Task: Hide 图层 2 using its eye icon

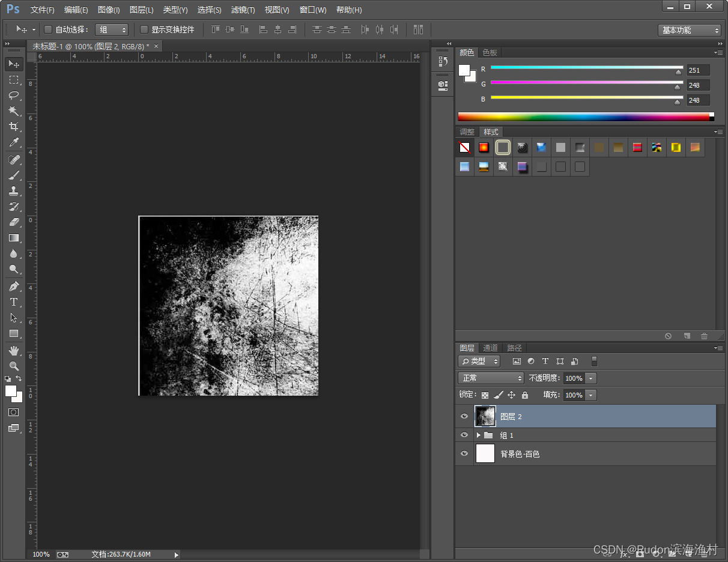Action: point(464,416)
